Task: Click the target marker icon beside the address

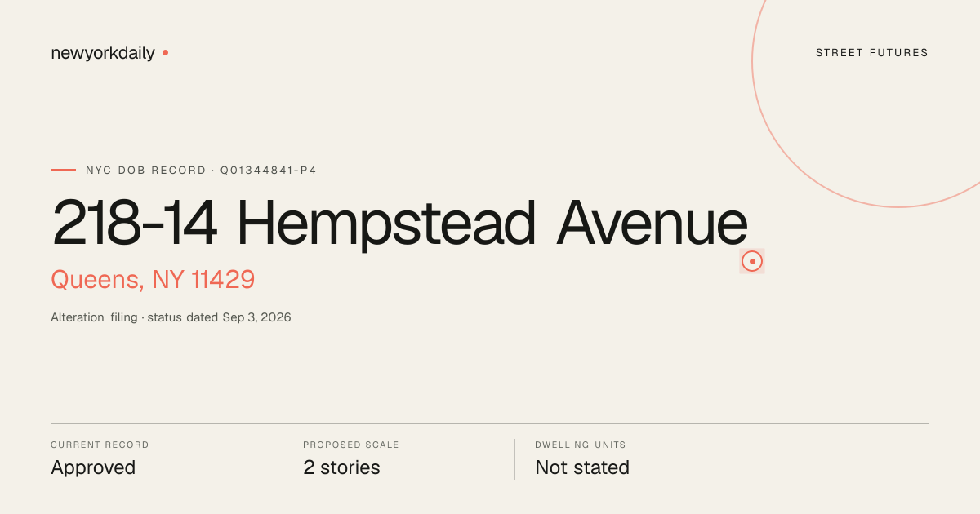Action: click(752, 261)
